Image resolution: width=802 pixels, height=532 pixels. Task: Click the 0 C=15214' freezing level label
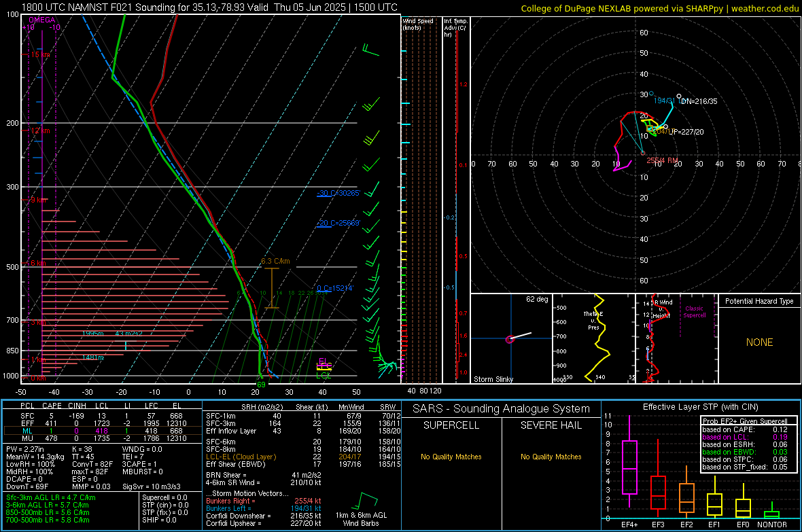334,288
